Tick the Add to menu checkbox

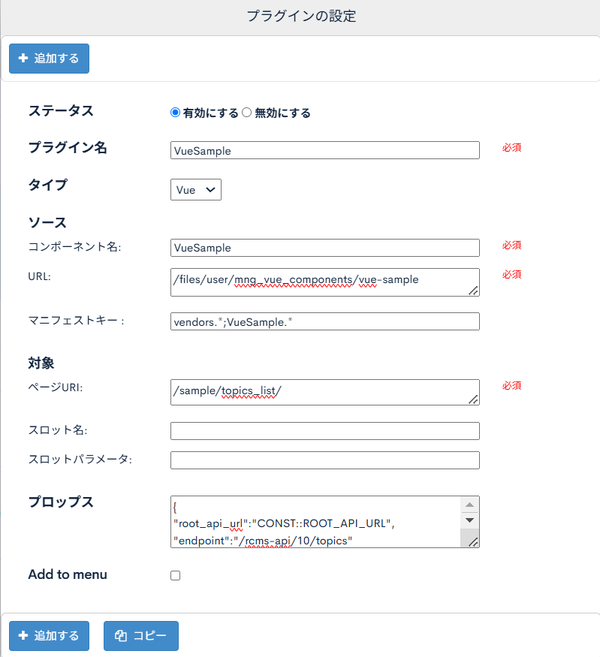coord(175,575)
